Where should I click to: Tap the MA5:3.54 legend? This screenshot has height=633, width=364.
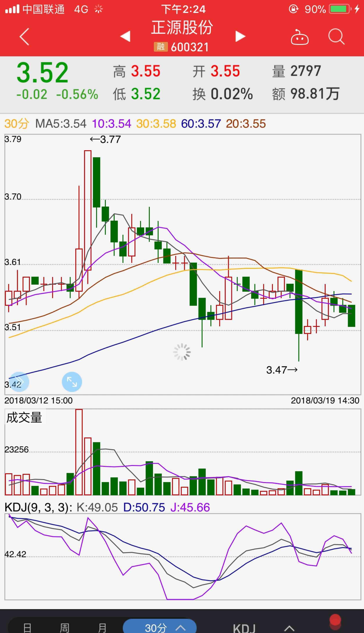(x=61, y=124)
